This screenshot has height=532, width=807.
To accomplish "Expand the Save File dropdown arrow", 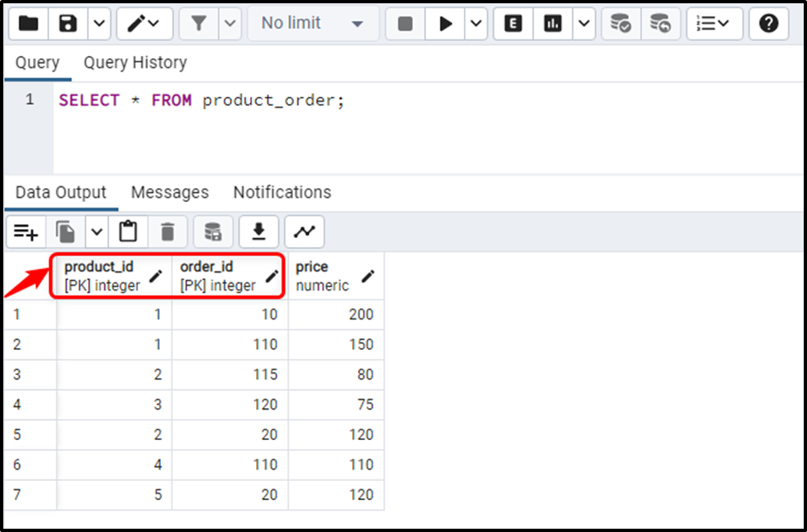I will tap(99, 24).
